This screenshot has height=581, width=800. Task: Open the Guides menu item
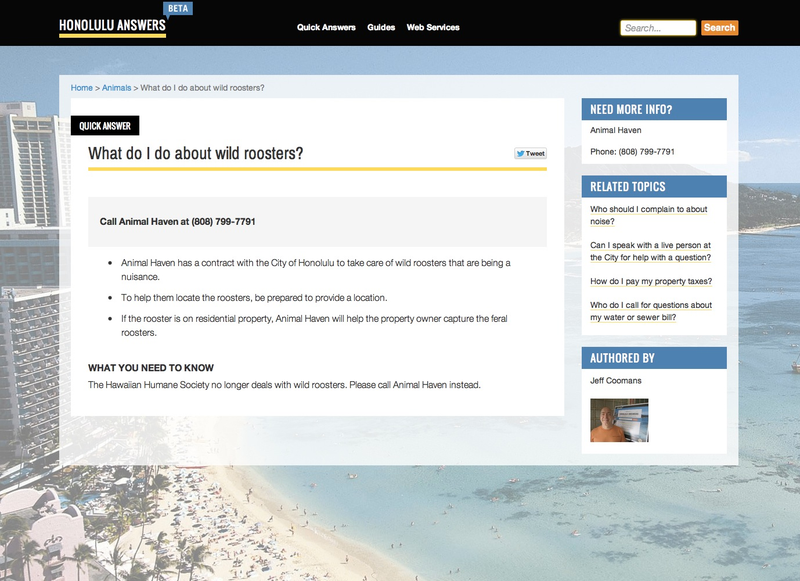pyautogui.click(x=381, y=28)
